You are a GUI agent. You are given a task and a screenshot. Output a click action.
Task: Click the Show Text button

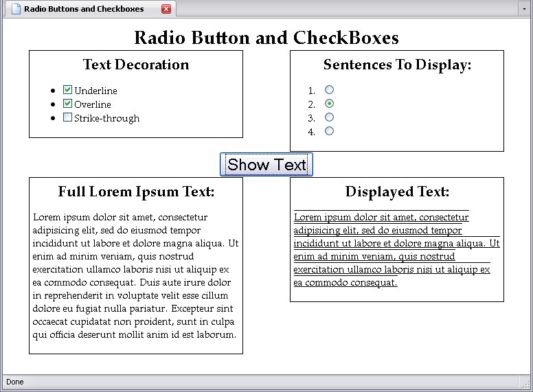(266, 164)
